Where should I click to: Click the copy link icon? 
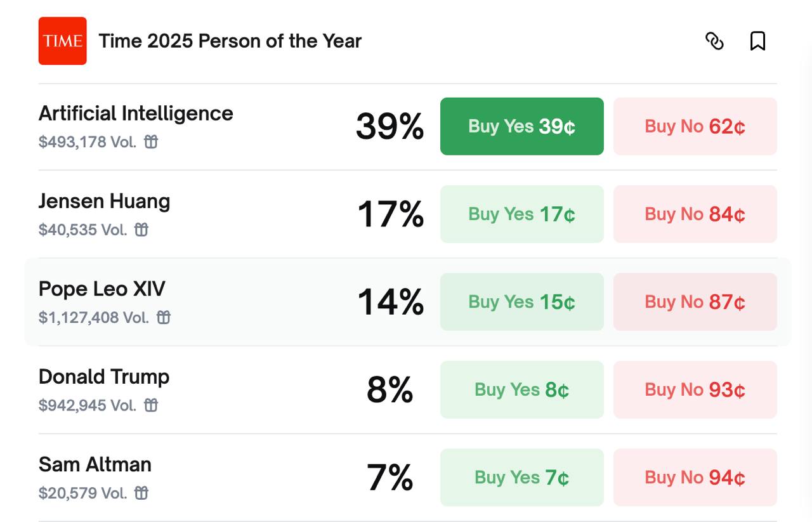click(x=714, y=41)
